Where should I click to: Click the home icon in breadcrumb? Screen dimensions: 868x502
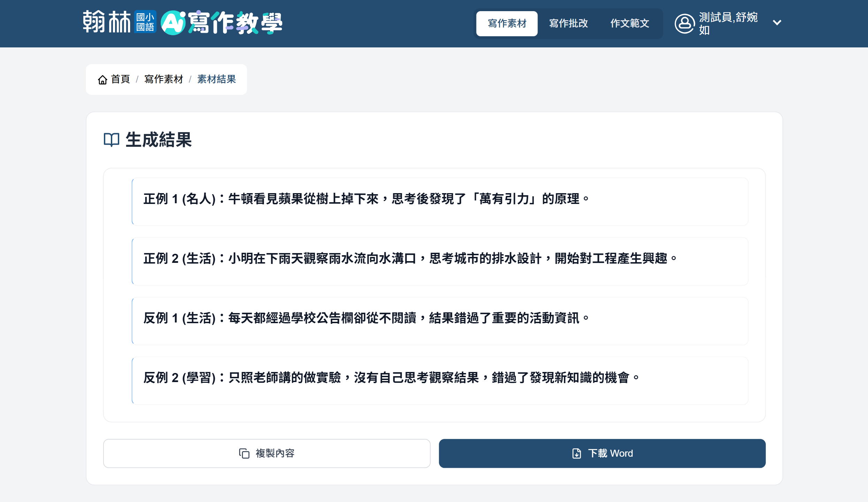102,80
